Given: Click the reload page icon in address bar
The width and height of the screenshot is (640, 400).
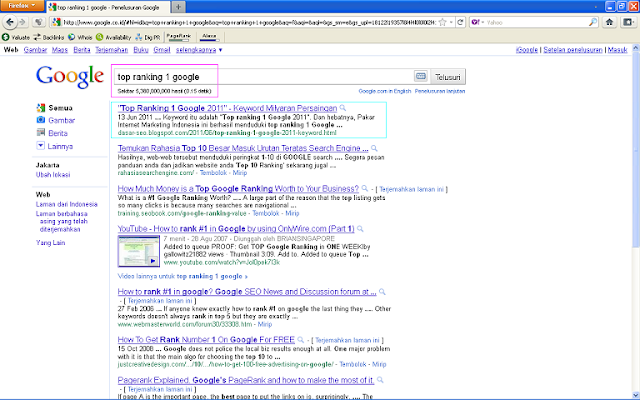Looking at the screenshot, I should pos(460,22).
